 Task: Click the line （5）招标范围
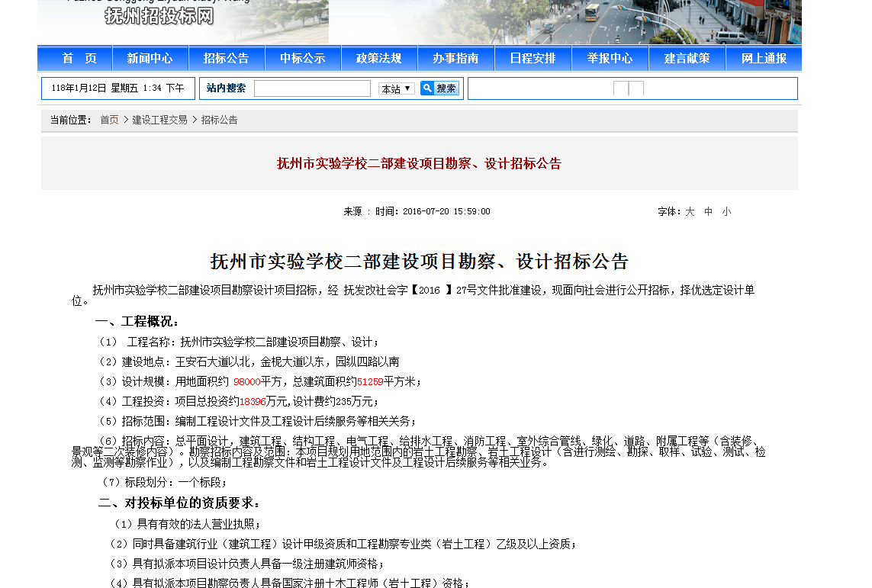tap(258, 421)
